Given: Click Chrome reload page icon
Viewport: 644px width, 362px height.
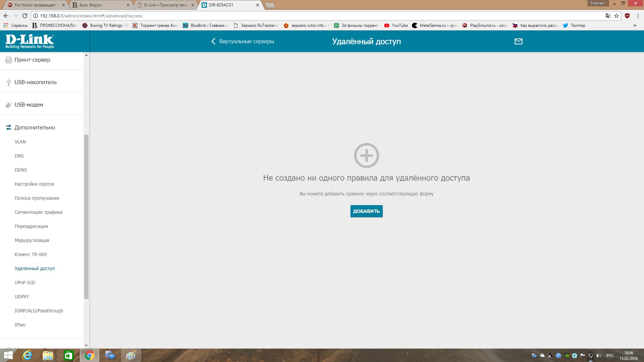Looking at the screenshot, I should (x=24, y=16).
